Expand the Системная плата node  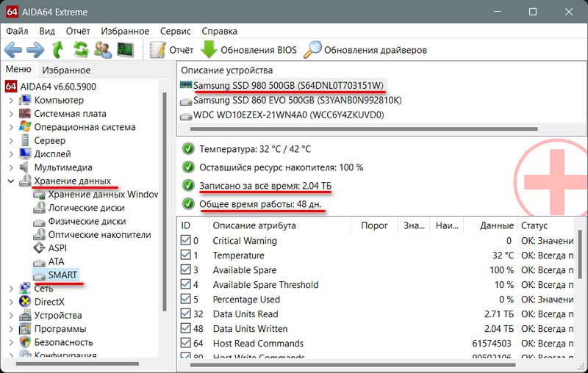click(11, 114)
